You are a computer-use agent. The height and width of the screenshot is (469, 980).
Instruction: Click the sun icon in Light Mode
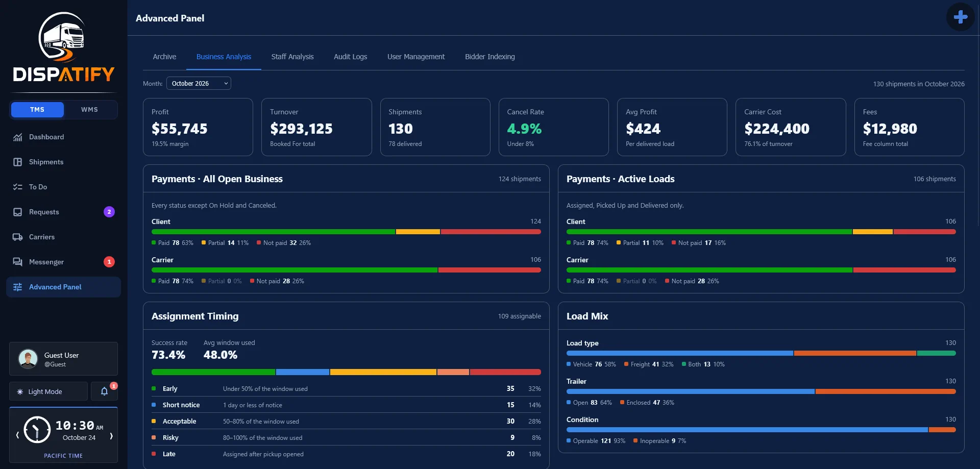point(20,391)
